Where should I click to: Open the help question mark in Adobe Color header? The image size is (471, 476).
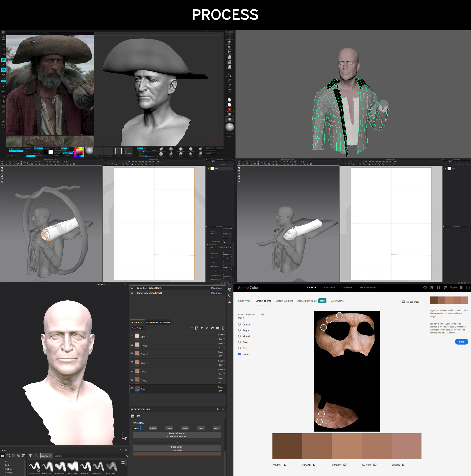pyautogui.click(x=439, y=288)
